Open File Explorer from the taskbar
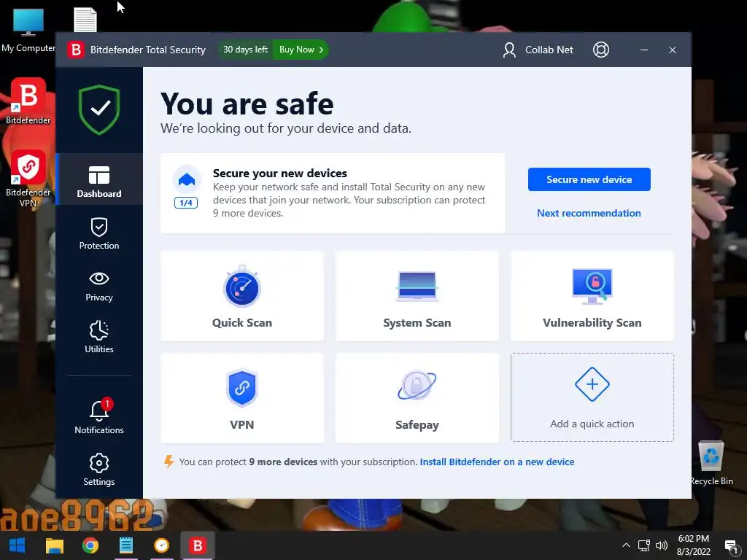 click(x=54, y=545)
